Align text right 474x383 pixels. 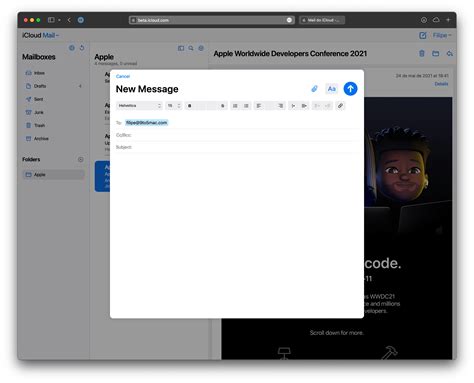[281, 106]
